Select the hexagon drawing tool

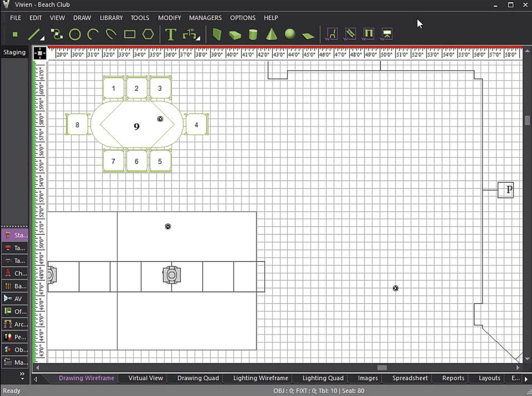tap(148, 34)
